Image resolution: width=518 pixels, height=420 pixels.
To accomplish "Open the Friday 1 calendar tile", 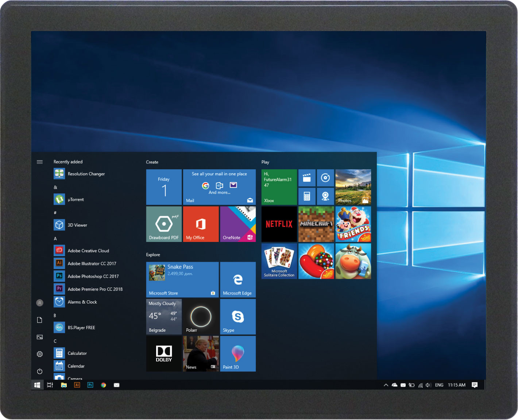I will (x=164, y=187).
